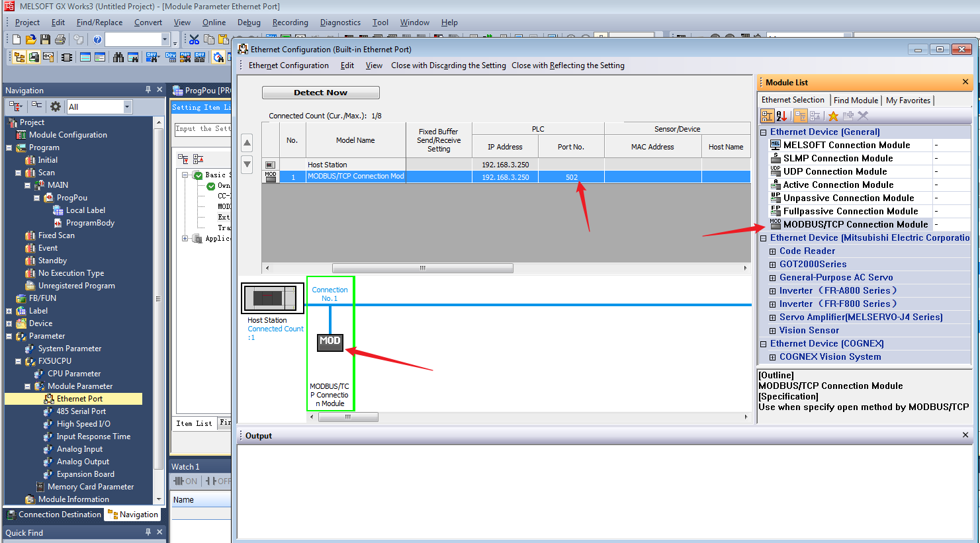Click the connection table horizontal scrollbar
Viewport: 980px width, 543px height.
(422, 269)
